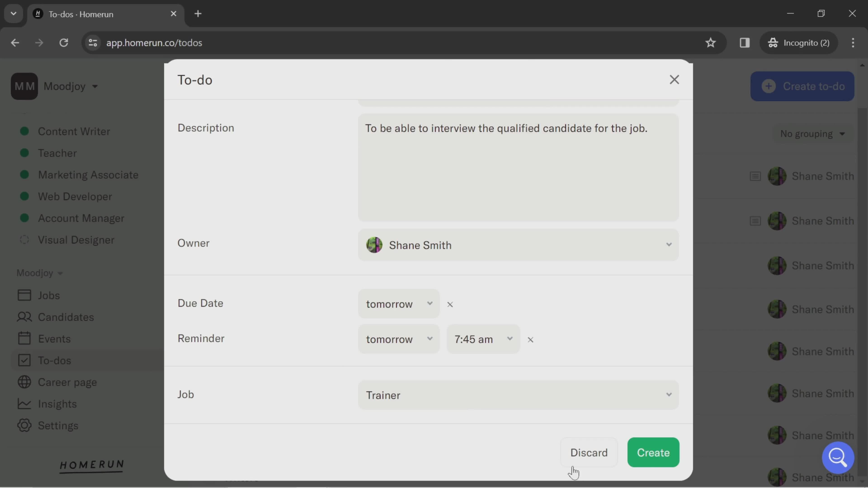
Task: Open Chrome menu three dots
Action: coord(853,43)
